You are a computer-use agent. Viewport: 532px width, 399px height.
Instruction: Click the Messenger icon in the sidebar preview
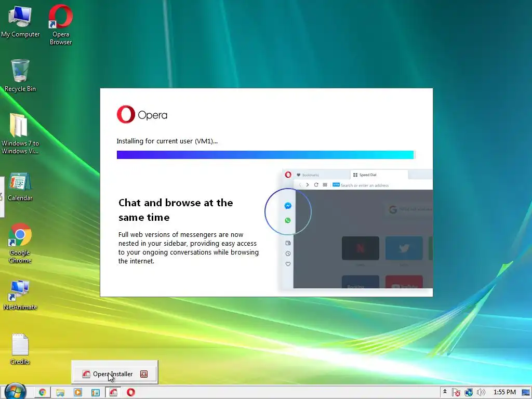[x=288, y=206]
